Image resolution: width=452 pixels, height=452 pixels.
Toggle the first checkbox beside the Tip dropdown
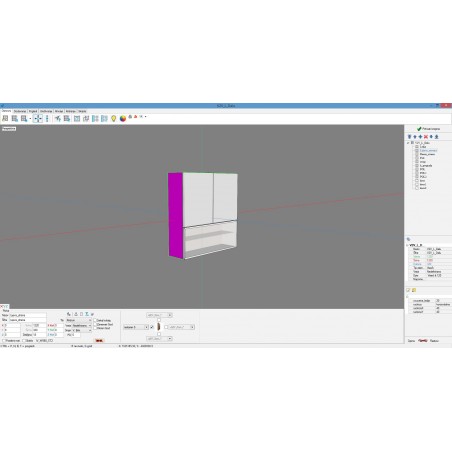coord(95,320)
